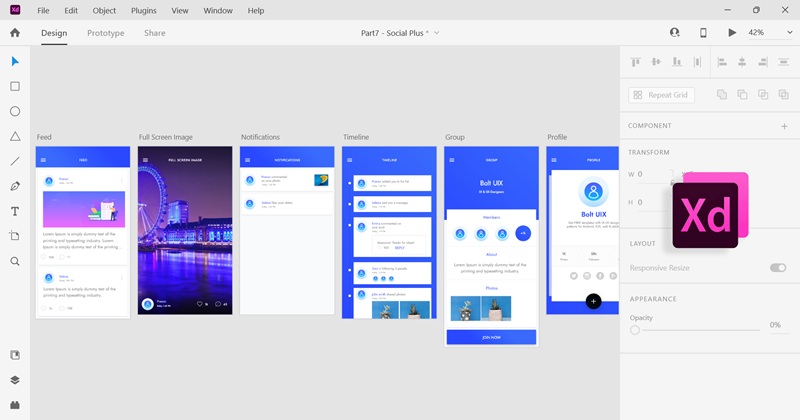Viewport: 800px width, 420px height.
Task: Select the Zoom magnifier tool
Action: tap(15, 261)
